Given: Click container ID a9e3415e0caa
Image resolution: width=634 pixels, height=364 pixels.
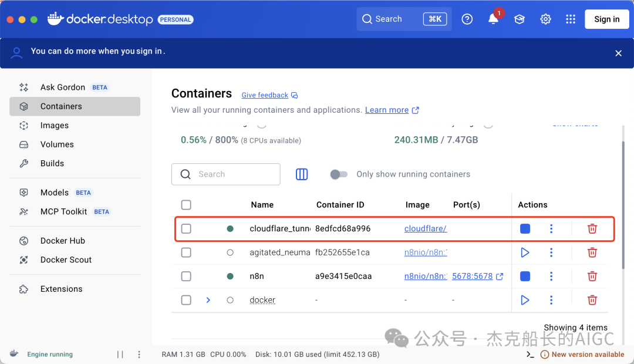Looking at the screenshot, I should click(343, 277).
